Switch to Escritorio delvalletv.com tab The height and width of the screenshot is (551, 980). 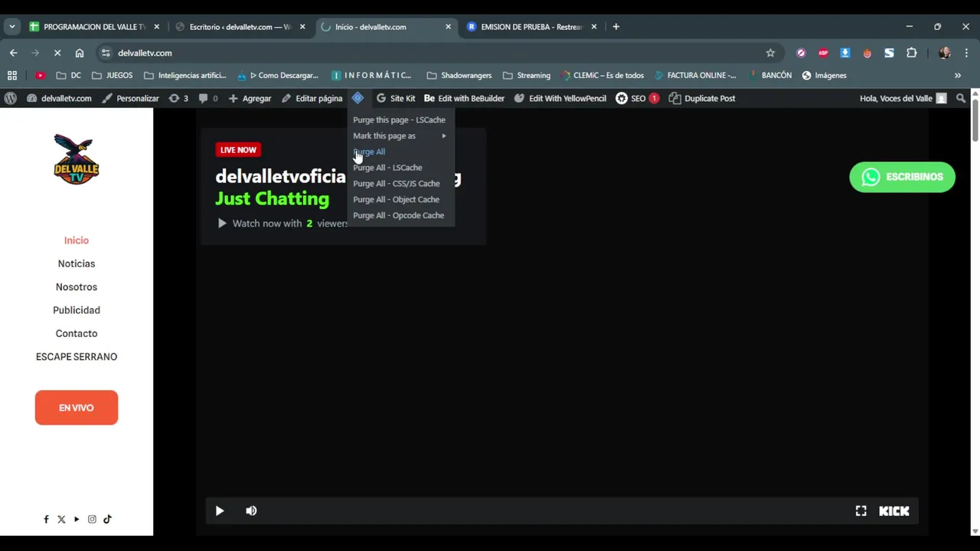[x=240, y=27]
